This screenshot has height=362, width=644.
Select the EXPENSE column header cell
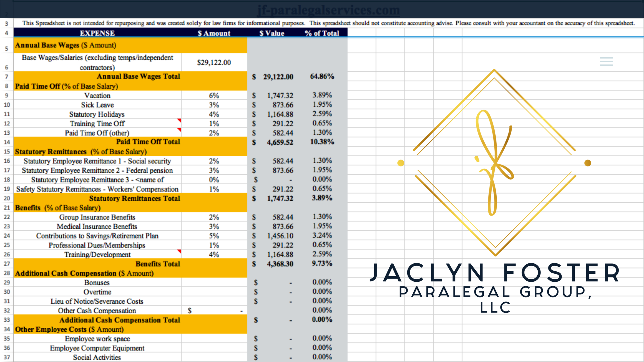[97, 33]
